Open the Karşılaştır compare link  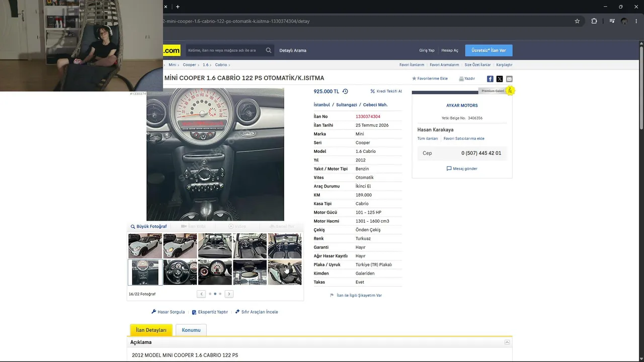504,65
